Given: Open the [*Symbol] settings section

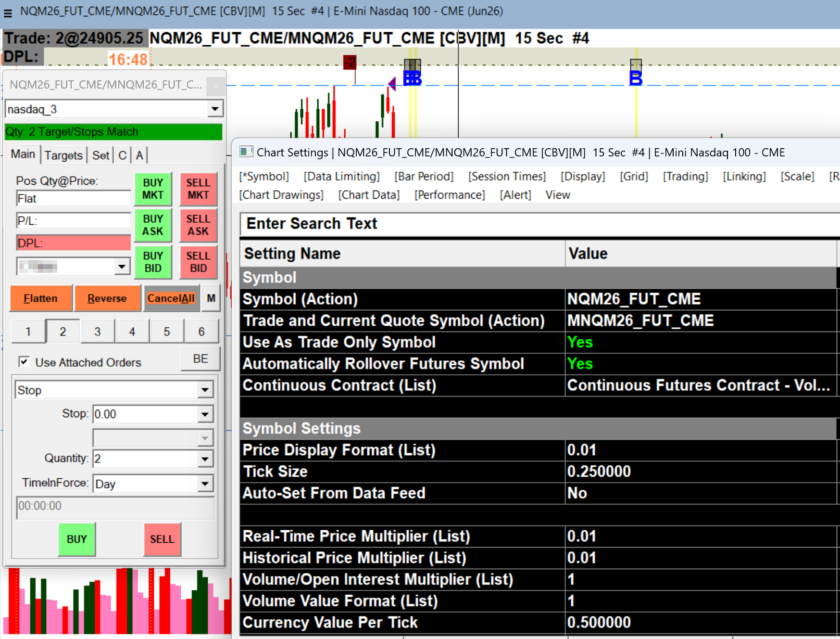Looking at the screenshot, I should 264,177.
